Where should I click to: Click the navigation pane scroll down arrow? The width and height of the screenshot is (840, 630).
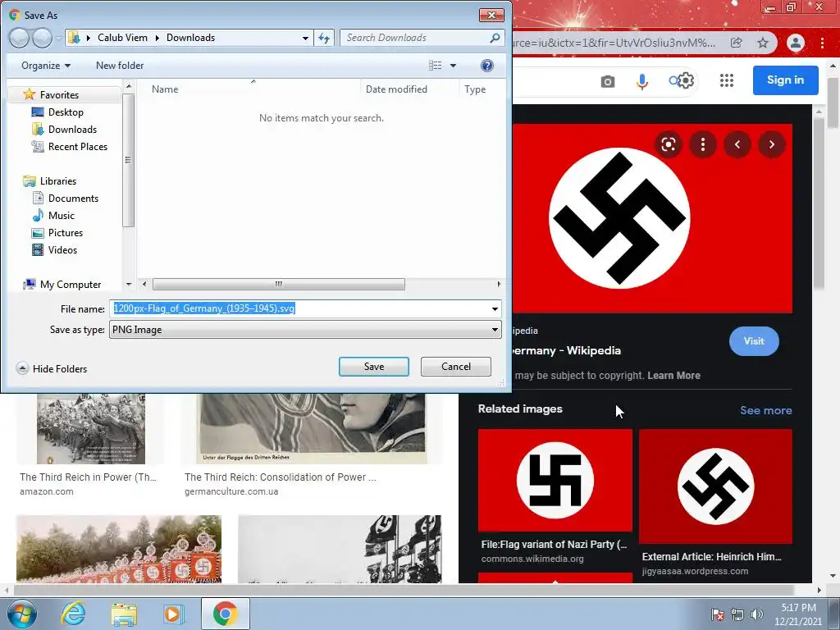point(129,284)
